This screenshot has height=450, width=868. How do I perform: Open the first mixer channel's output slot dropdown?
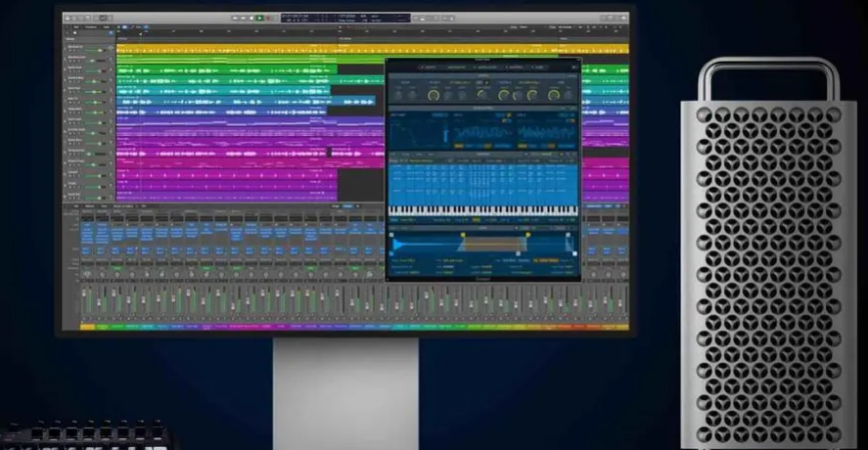coord(86,257)
